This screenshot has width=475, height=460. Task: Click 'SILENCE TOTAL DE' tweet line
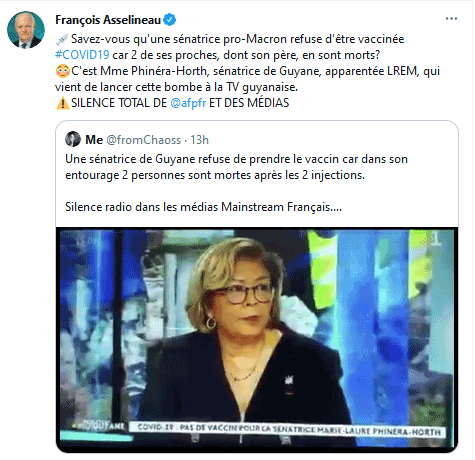tap(119, 103)
